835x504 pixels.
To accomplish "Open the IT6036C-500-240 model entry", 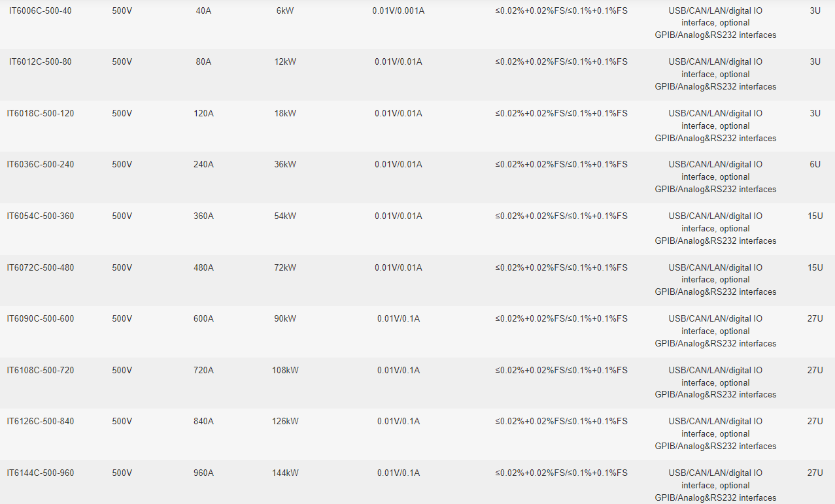I will (x=40, y=165).
